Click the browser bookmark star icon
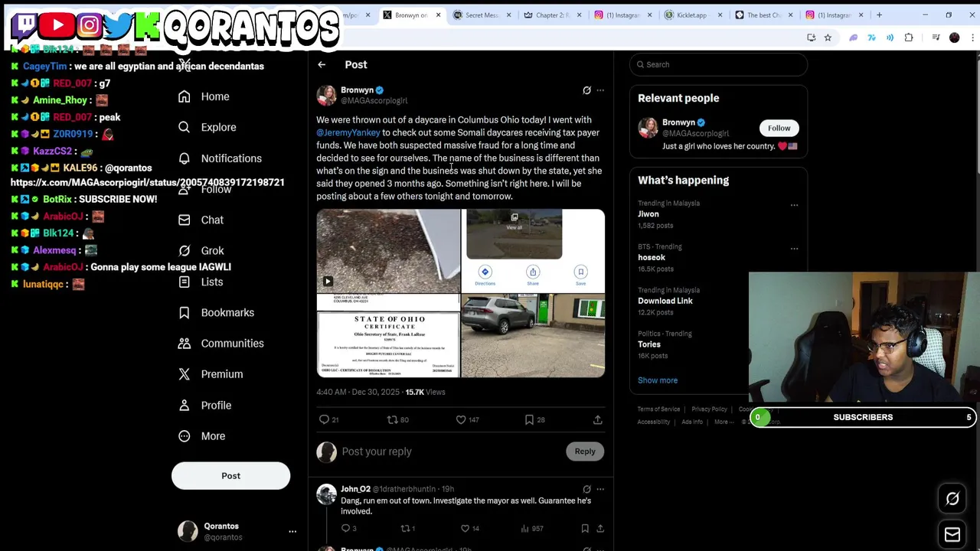 coord(828,37)
